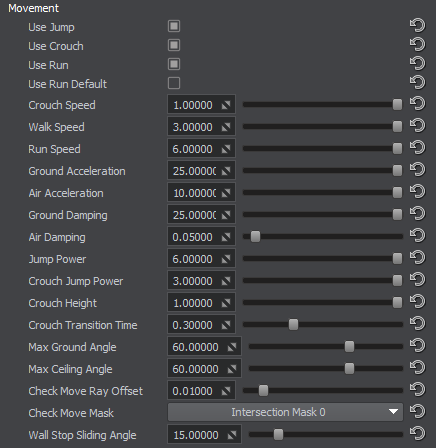Enable the Use Run Default checkbox

174,83
